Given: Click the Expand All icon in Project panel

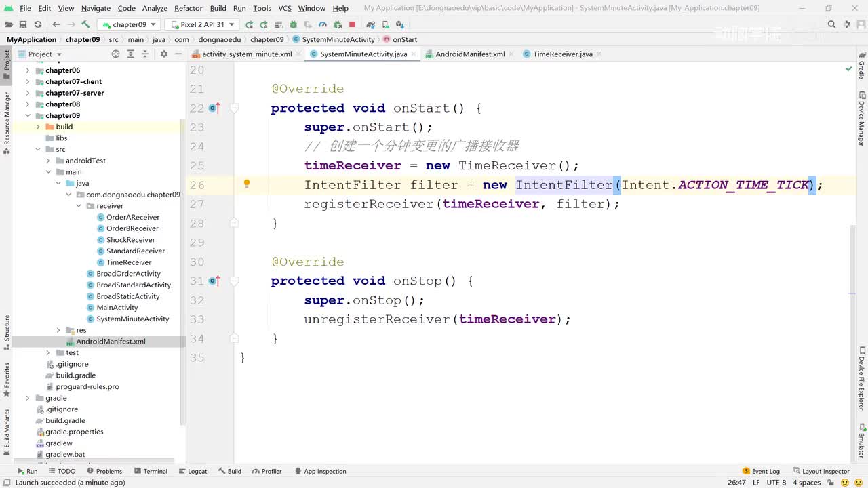Looking at the screenshot, I should pos(130,54).
